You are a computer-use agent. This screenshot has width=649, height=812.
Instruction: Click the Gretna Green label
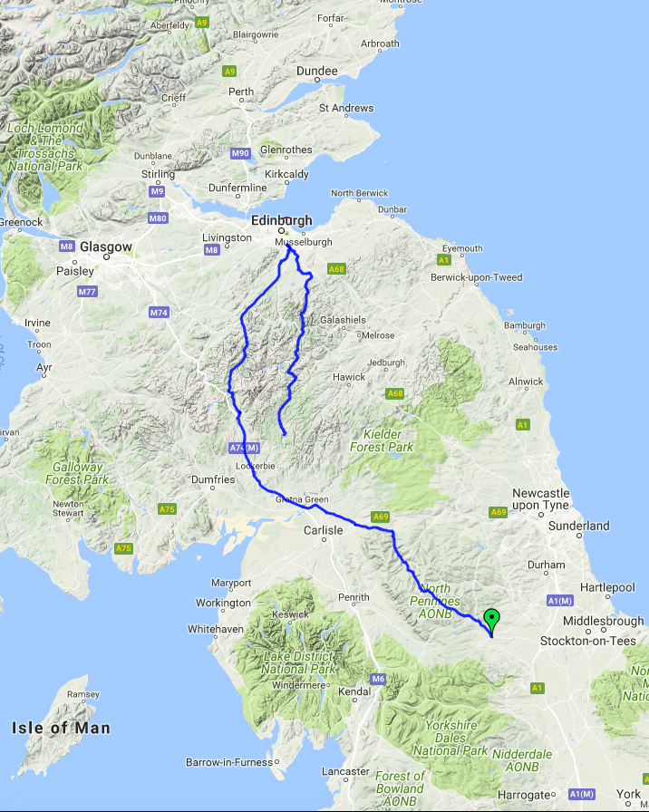pyautogui.click(x=302, y=499)
